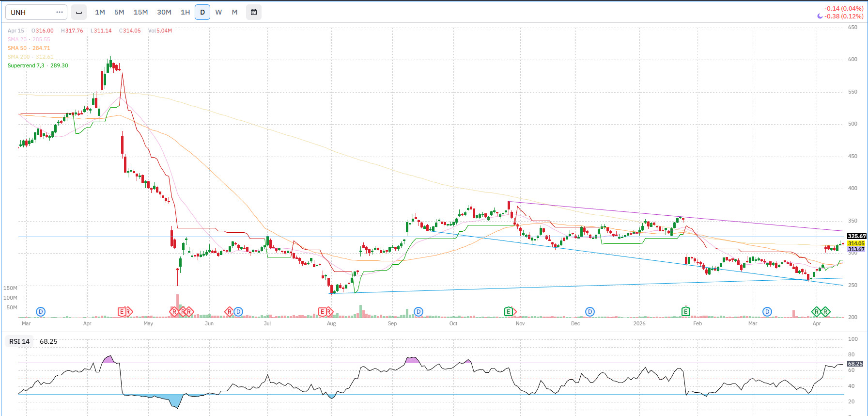Click the UNH ticker symbol field
This screenshot has height=416, width=868.
(29, 12)
